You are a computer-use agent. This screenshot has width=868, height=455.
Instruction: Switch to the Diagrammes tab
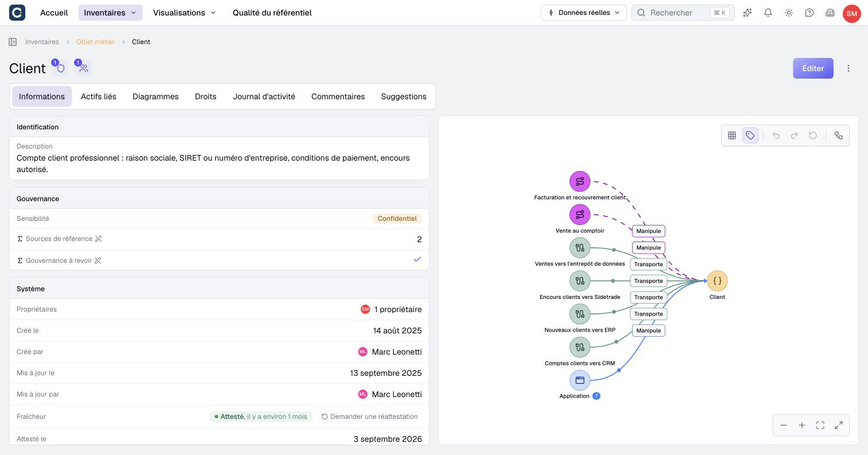coord(156,96)
